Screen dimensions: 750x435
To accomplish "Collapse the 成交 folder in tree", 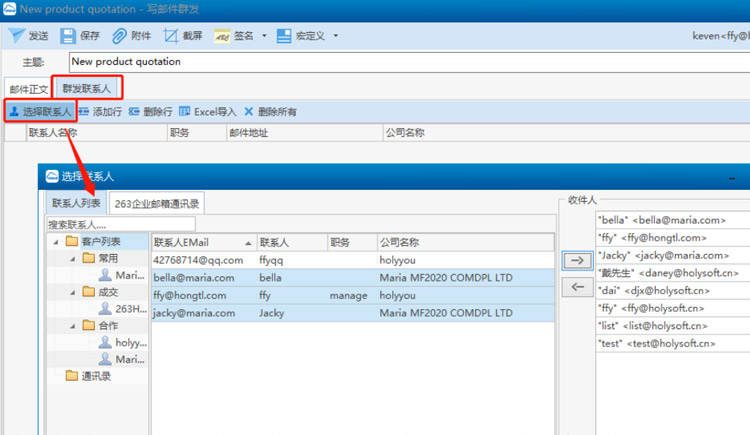I will pos(73,292).
